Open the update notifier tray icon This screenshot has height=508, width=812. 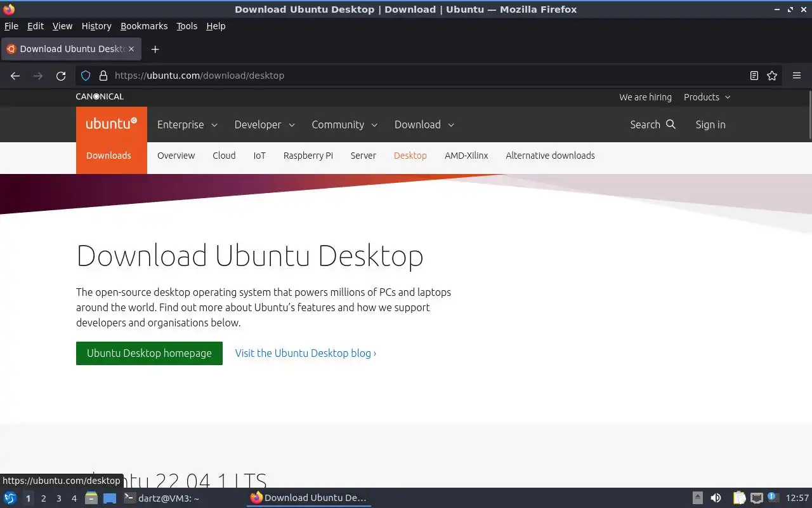click(772, 497)
